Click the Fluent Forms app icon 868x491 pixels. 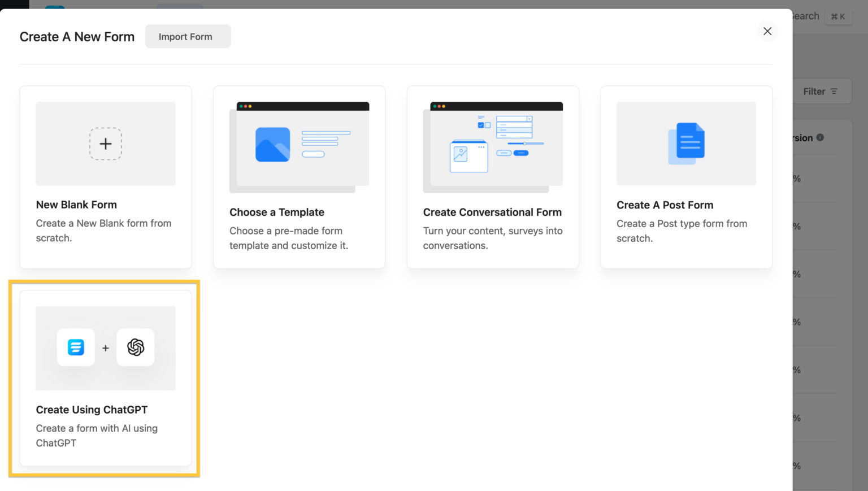click(x=76, y=347)
